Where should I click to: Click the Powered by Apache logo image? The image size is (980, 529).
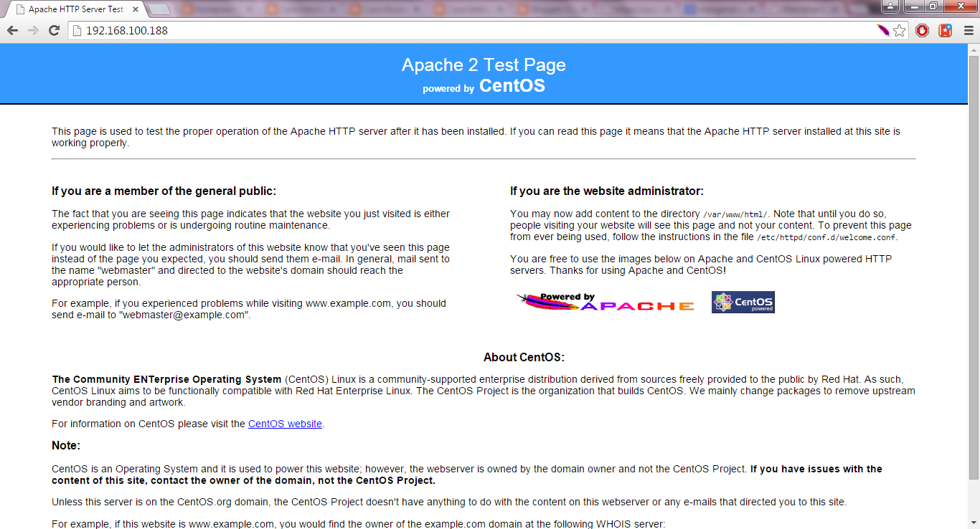(x=606, y=302)
